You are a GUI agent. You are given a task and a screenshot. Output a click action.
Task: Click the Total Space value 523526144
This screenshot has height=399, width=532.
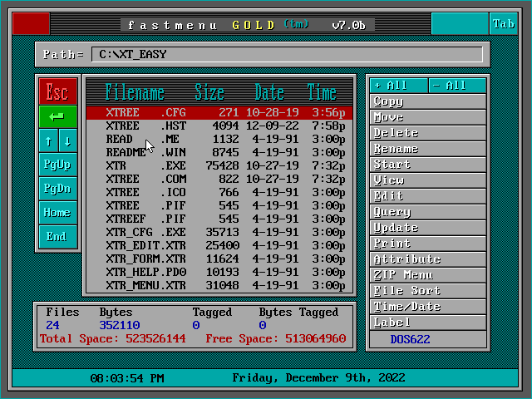pos(155,338)
